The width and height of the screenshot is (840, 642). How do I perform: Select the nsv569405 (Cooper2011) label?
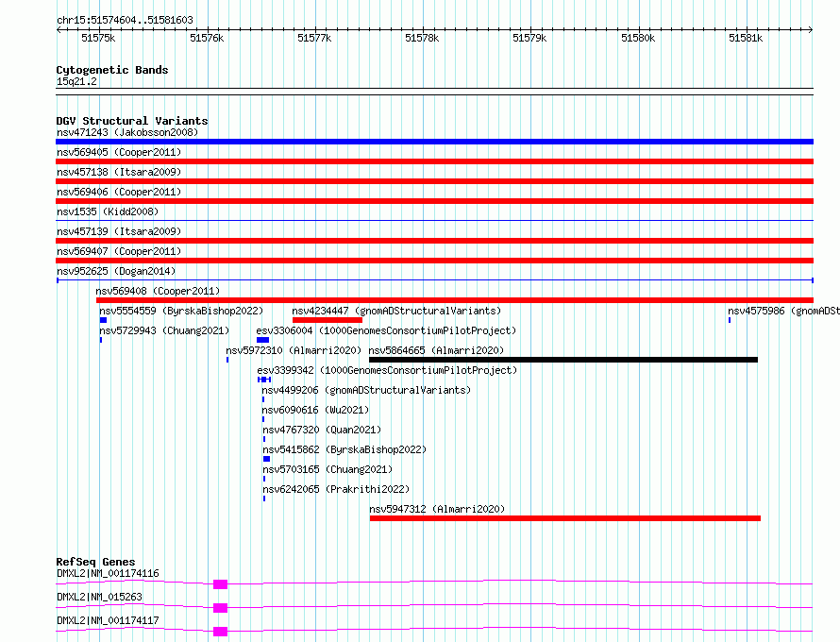tap(119, 152)
